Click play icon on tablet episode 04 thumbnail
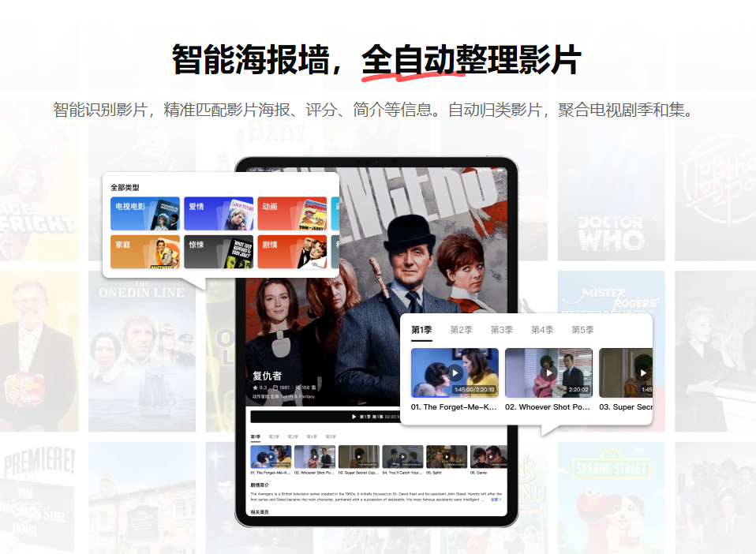The height and width of the screenshot is (554, 756). (402, 457)
